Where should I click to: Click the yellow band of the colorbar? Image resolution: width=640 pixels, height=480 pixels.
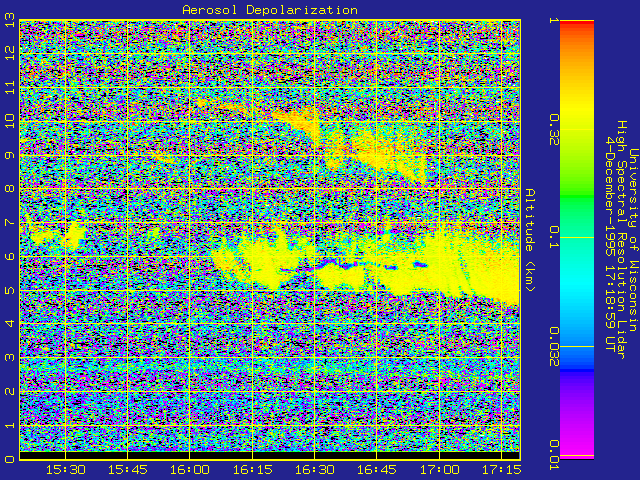[x=577, y=110]
